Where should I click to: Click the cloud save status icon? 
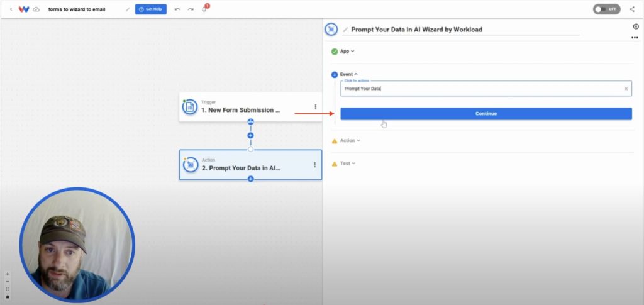coord(36,9)
